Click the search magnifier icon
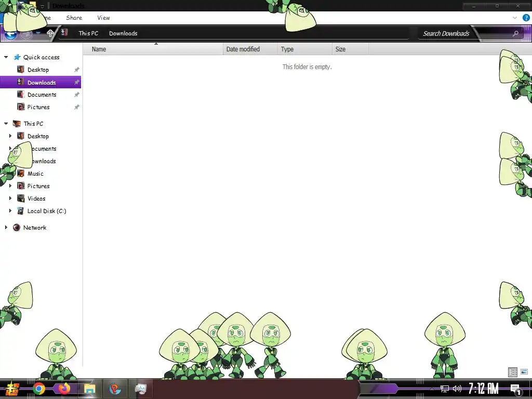The image size is (532, 399). [x=515, y=34]
